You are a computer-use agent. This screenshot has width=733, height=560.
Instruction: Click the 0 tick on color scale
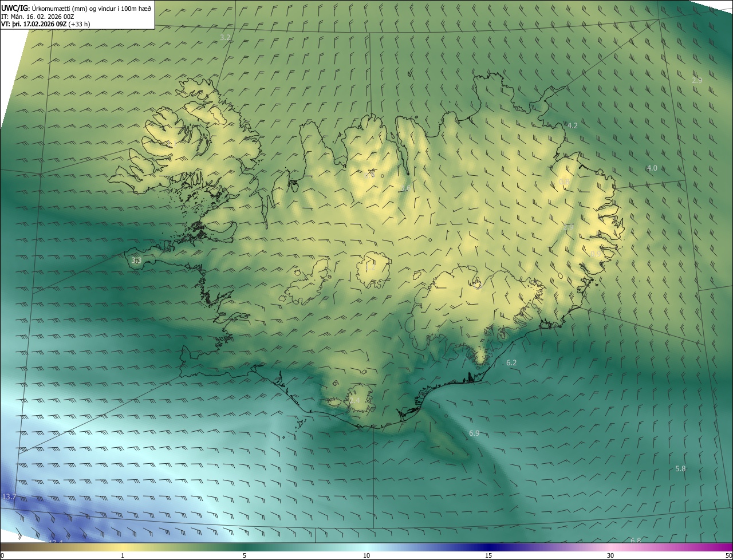tap(2, 555)
